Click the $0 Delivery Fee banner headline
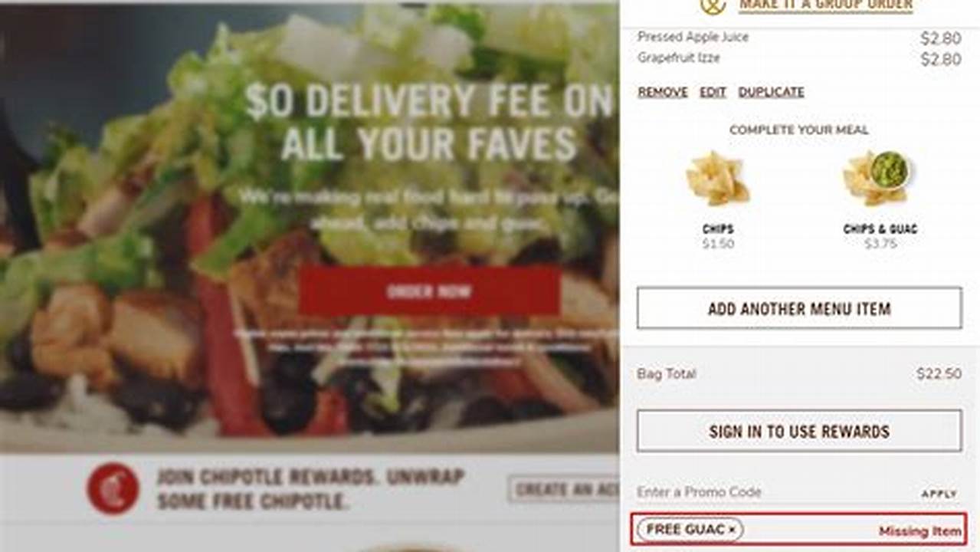980x552 pixels. point(429,123)
